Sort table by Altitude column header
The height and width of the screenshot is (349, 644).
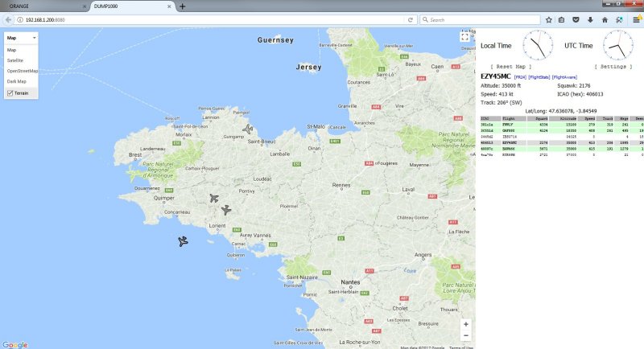(x=563, y=118)
